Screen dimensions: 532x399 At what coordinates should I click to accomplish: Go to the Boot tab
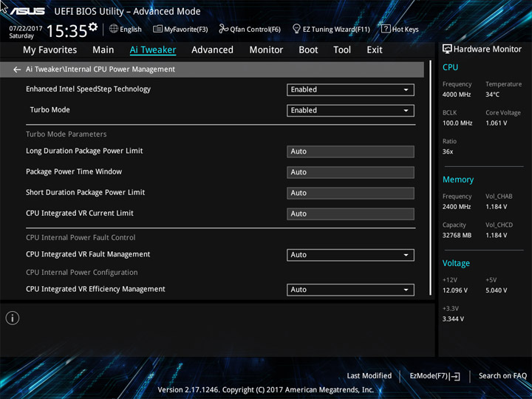pyautogui.click(x=308, y=50)
